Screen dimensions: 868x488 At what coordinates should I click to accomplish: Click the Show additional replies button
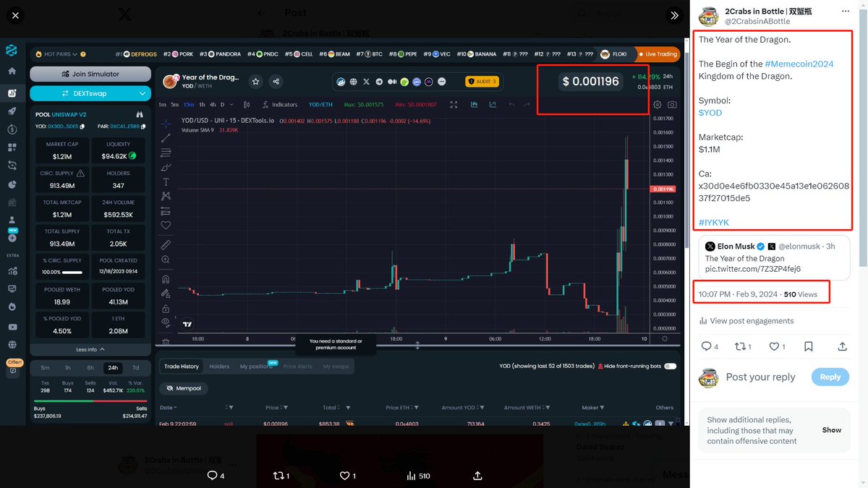point(831,429)
